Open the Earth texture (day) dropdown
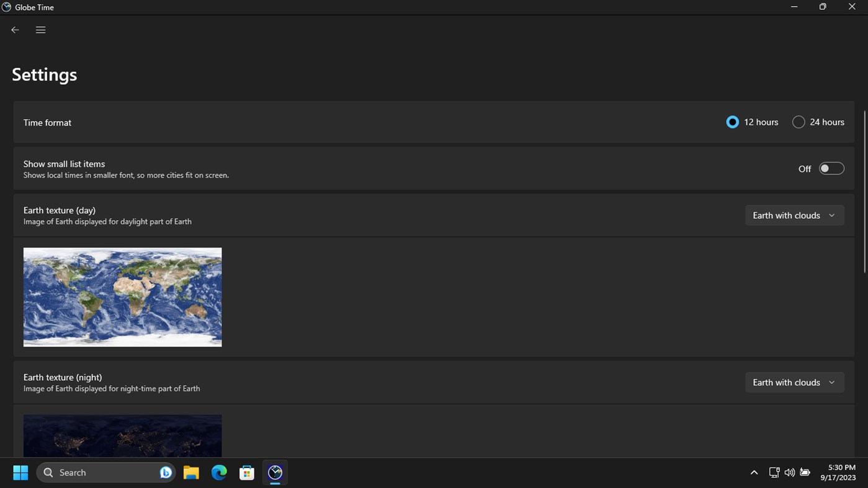The height and width of the screenshot is (488, 868). pyautogui.click(x=795, y=215)
